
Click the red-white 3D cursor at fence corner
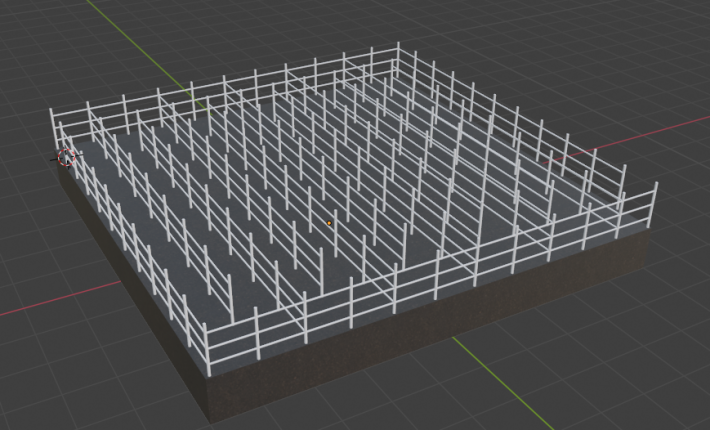coord(67,157)
